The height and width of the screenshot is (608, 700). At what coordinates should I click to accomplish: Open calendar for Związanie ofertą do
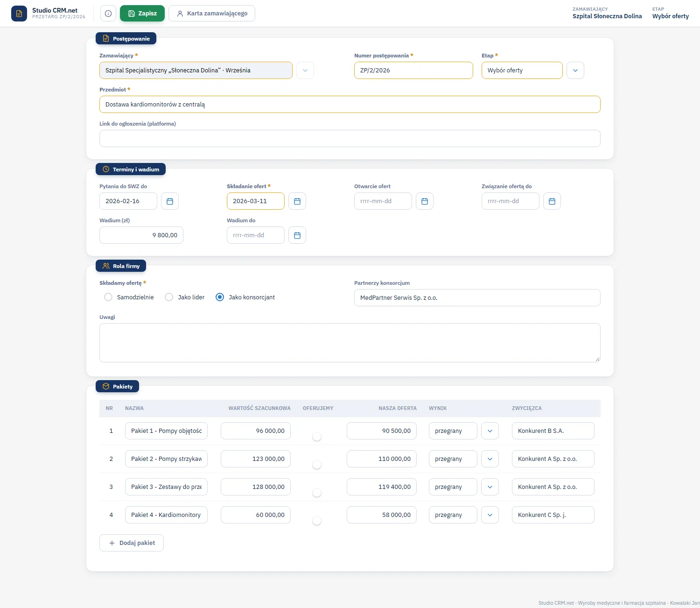click(552, 201)
